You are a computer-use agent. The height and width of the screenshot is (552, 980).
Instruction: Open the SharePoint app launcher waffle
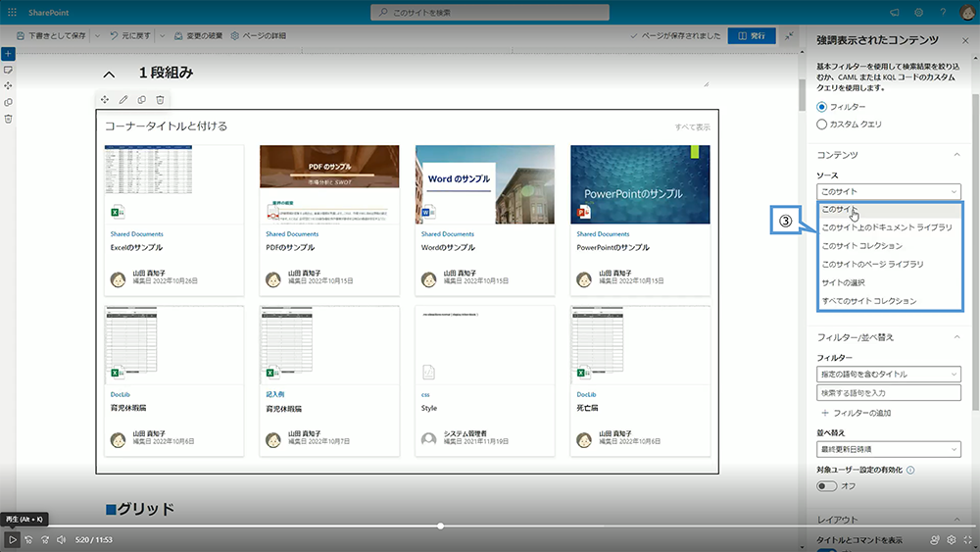(12, 12)
